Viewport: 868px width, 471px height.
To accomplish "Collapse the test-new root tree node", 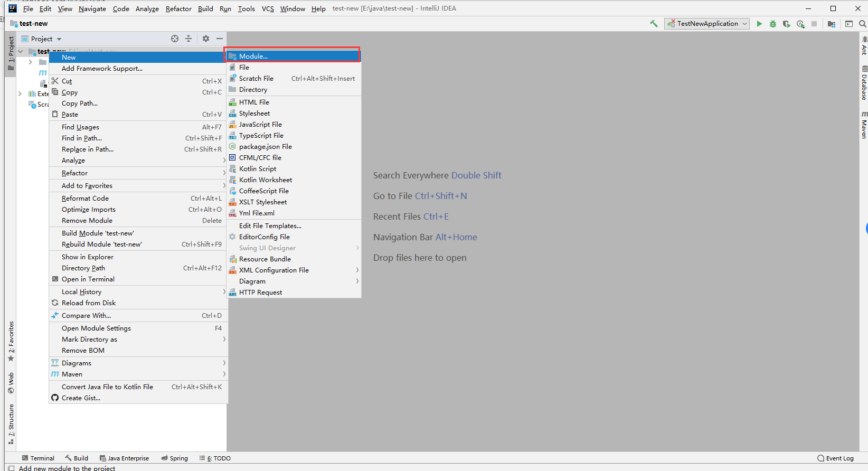I will tap(21, 52).
